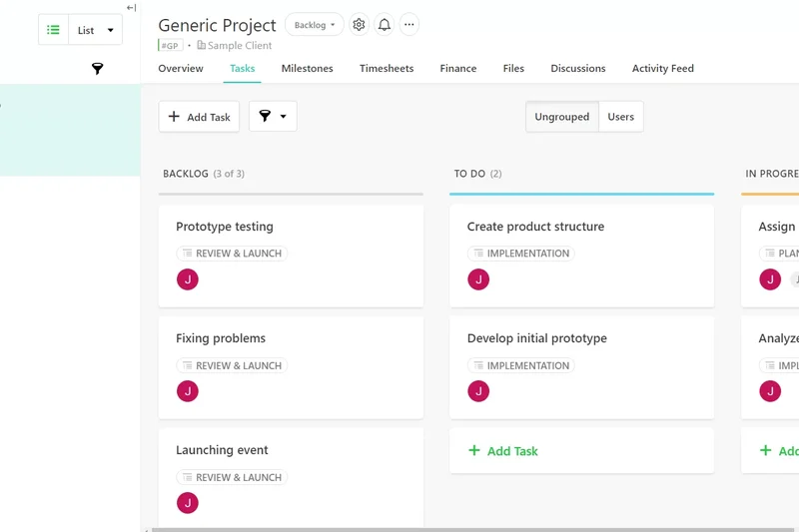Switch grouping to Ungrouped
The height and width of the screenshot is (532, 799).
tap(561, 117)
